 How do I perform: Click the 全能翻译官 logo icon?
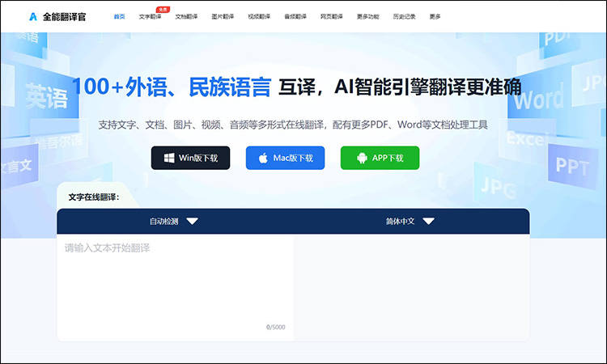(x=33, y=16)
